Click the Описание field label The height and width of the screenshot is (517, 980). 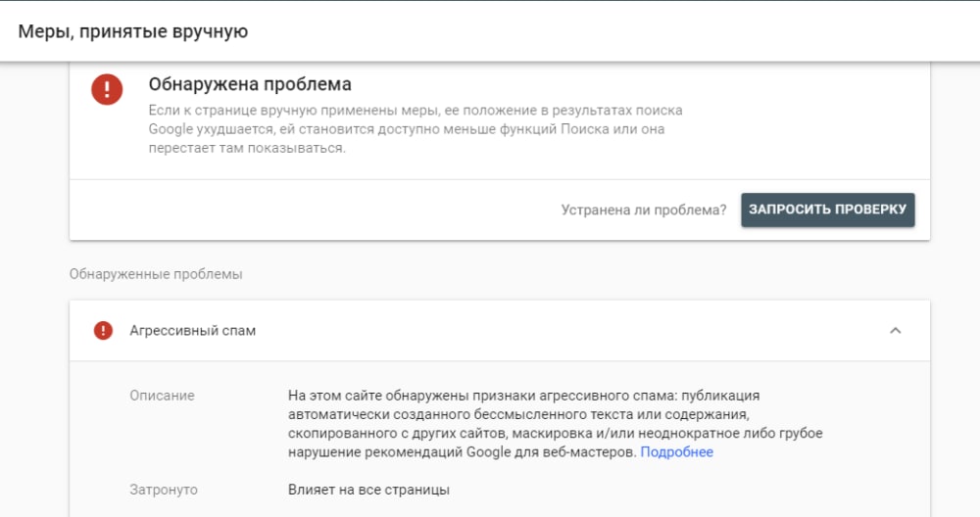[x=162, y=396]
